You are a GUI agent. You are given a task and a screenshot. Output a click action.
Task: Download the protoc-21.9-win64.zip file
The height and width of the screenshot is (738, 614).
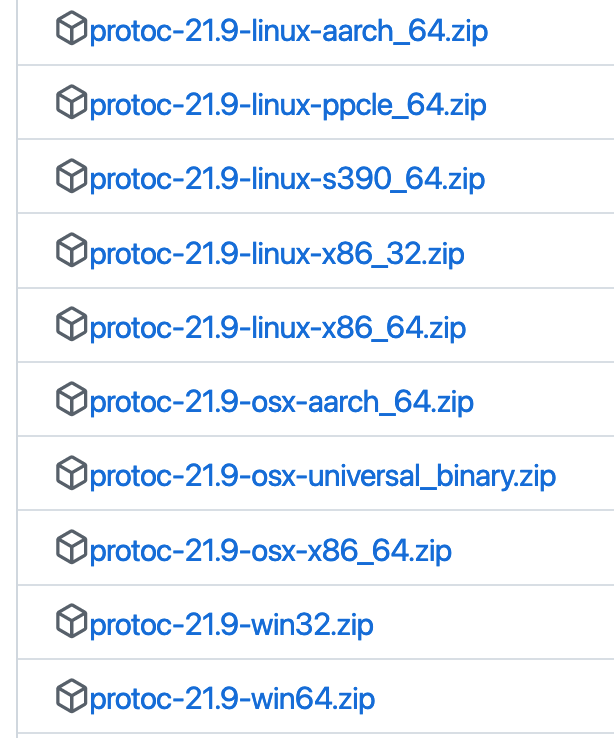232,698
